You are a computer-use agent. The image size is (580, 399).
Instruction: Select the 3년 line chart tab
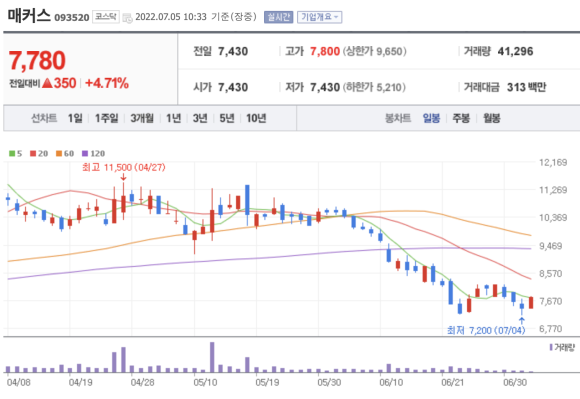(x=200, y=118)
